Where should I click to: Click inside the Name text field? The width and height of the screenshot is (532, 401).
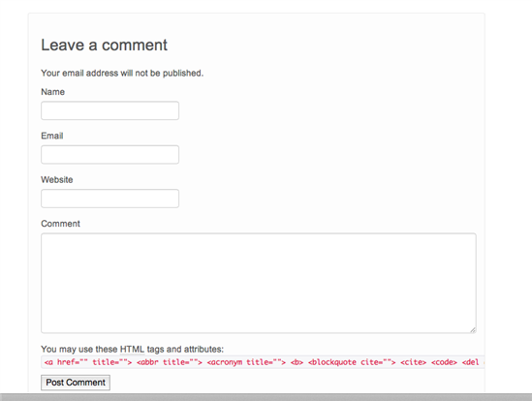click(x=110, y=110)
